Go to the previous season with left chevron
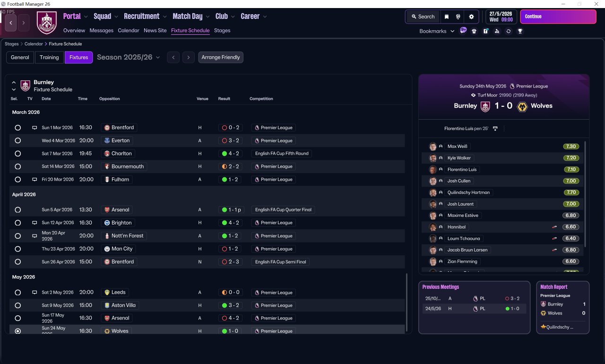Image resolution: width=605 pixels, height=364 pixels. [x=173, y=57]
